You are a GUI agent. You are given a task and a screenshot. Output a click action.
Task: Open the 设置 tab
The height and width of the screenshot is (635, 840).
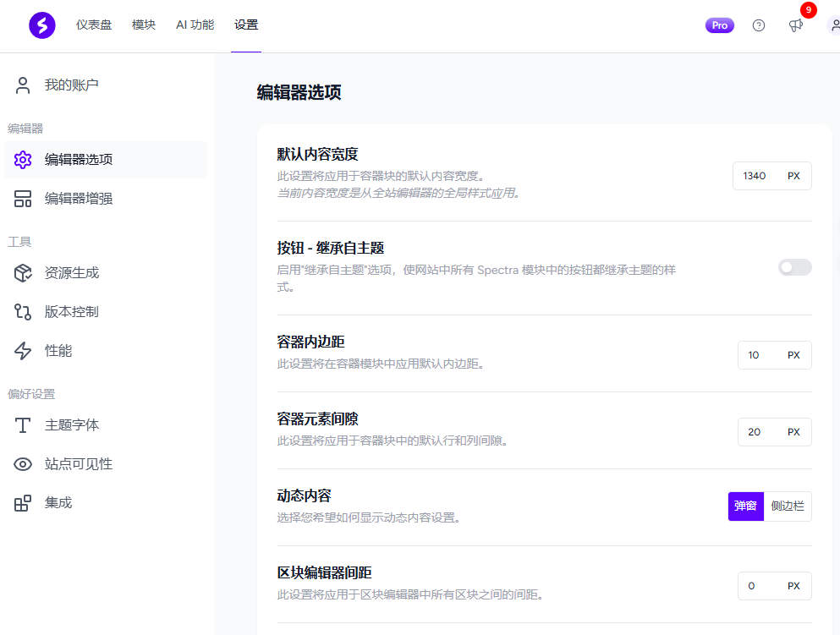(x=246, y=25)
